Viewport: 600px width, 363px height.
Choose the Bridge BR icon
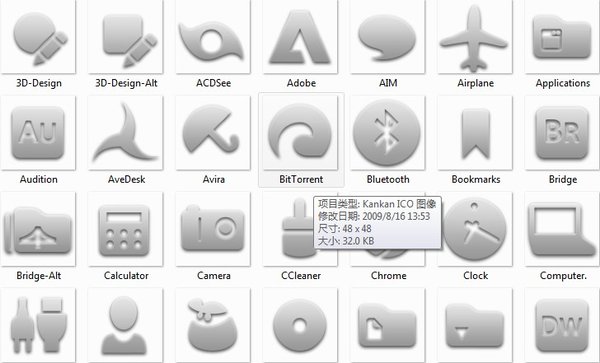[x=562, y=133]
